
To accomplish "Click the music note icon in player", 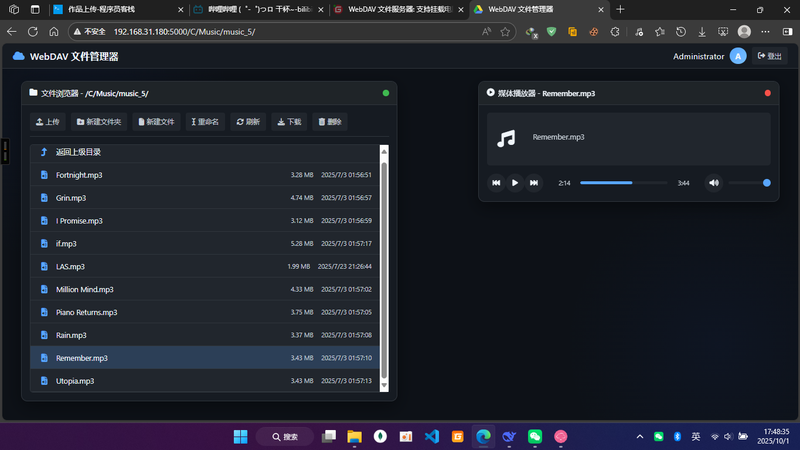I will pyautogui.click(x=506, y=138).
